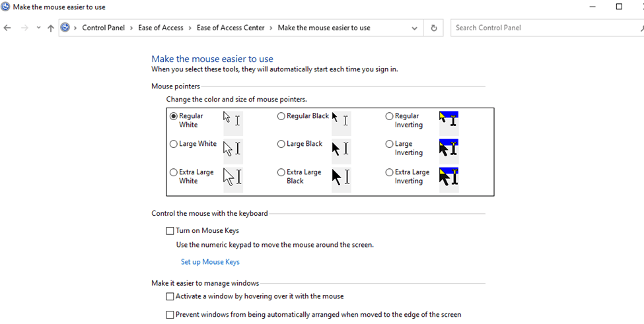Maximize the window
644x324 pixels.
point(619,7)
